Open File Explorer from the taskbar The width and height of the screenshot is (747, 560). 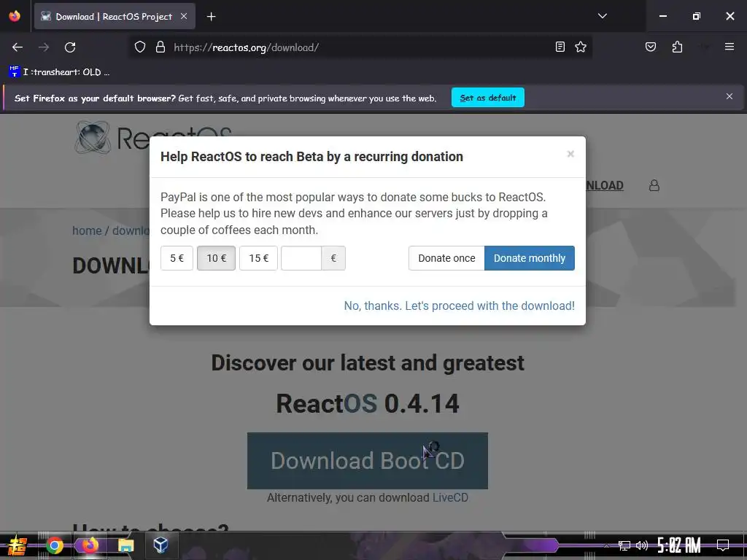tap(125, 545)
